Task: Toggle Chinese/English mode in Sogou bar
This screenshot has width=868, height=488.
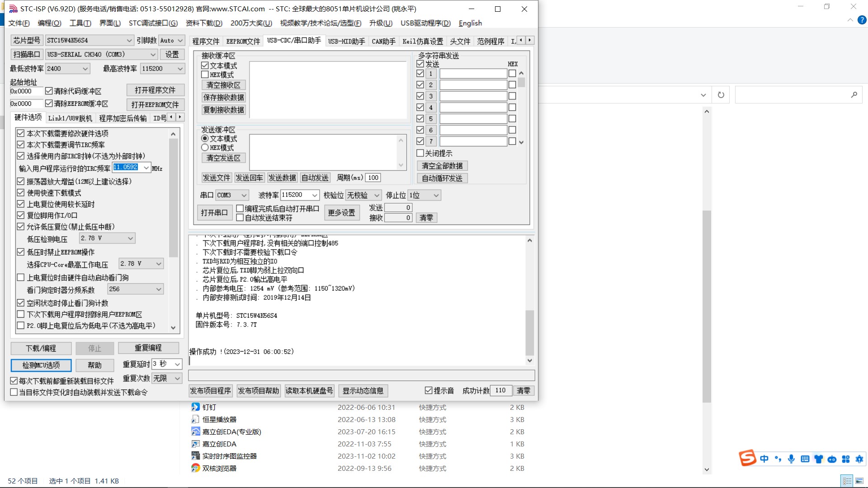Action: pos(764,459)
